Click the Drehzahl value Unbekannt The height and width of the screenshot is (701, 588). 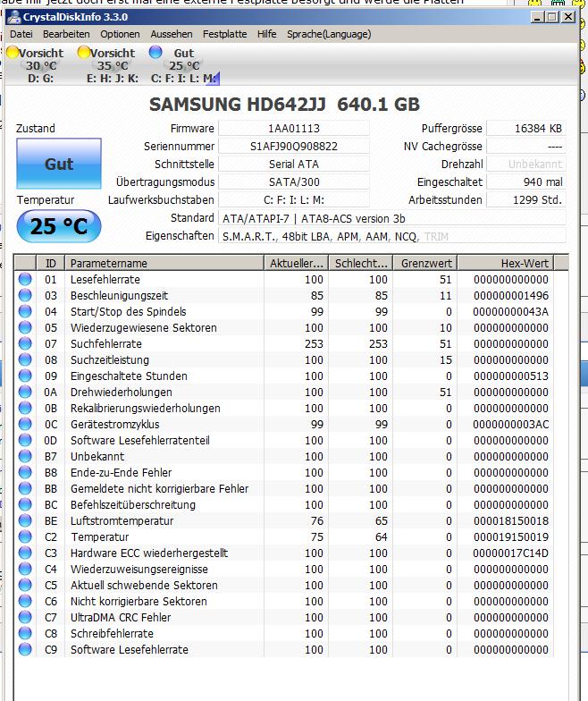pyautogui.click(x=525, y=165)
